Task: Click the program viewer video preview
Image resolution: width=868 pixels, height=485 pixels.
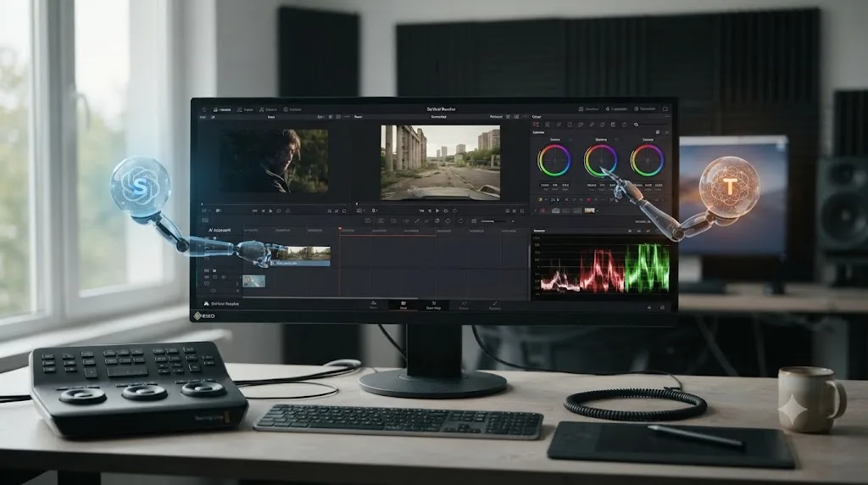Action: pyautogui.click(x=440, y=162)
